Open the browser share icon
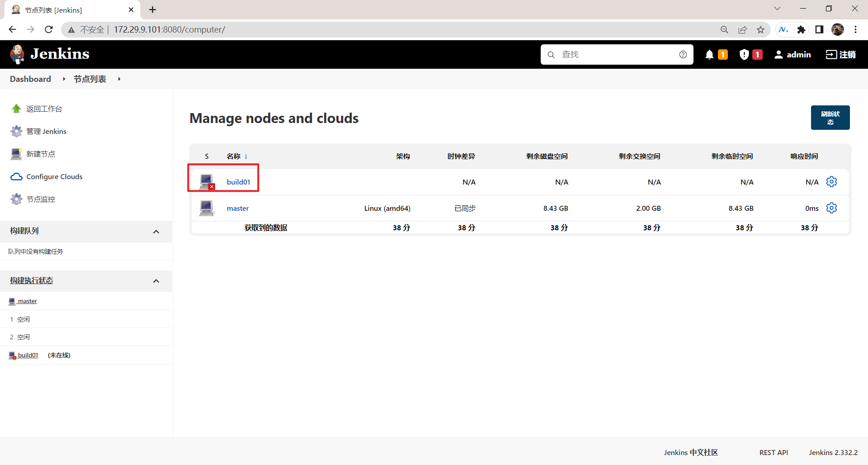This screenshot has width=868, height=465. pos(742,29)
